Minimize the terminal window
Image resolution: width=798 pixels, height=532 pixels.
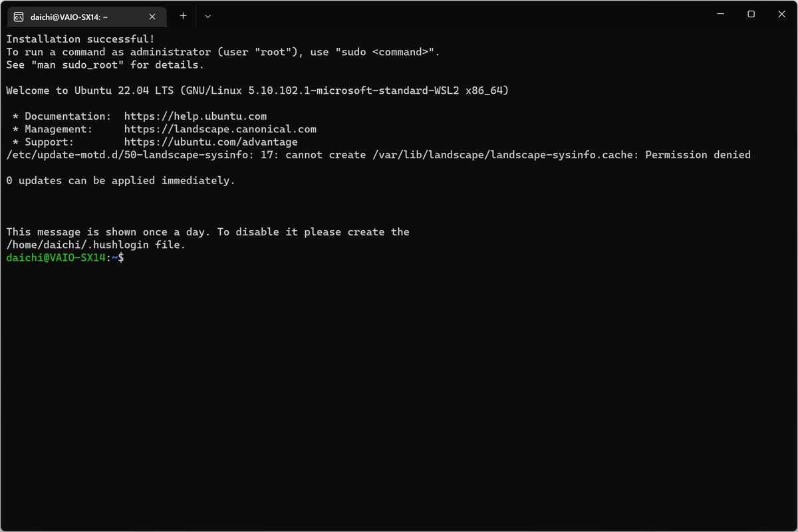point(720,14)
